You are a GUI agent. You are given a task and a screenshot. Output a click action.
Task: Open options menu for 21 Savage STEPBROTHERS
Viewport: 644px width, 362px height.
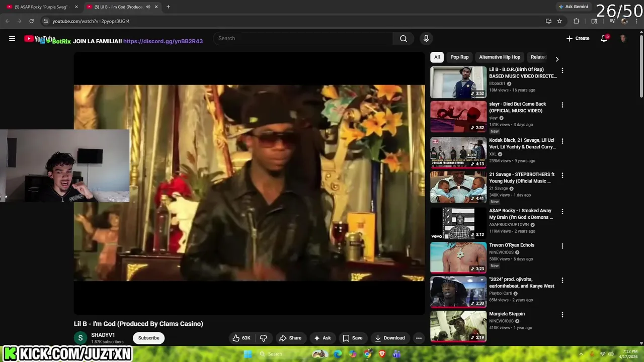click(x=562, y=175)
